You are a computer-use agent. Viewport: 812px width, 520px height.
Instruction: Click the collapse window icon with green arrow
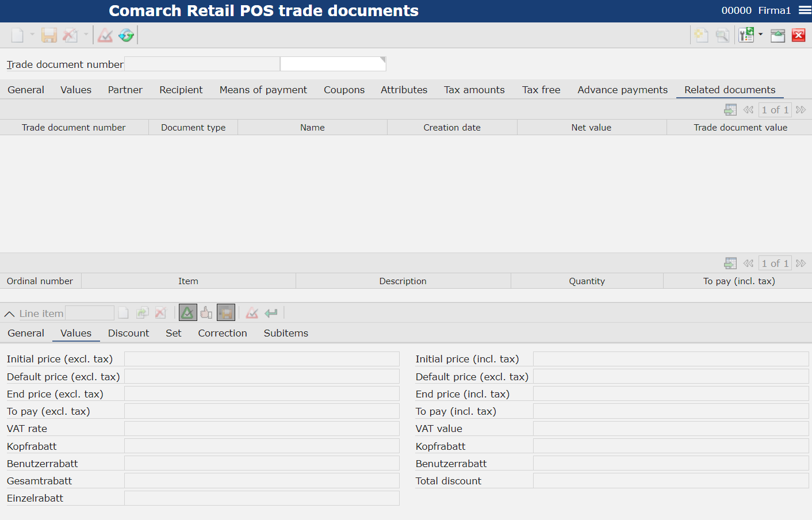coord(778,36)
